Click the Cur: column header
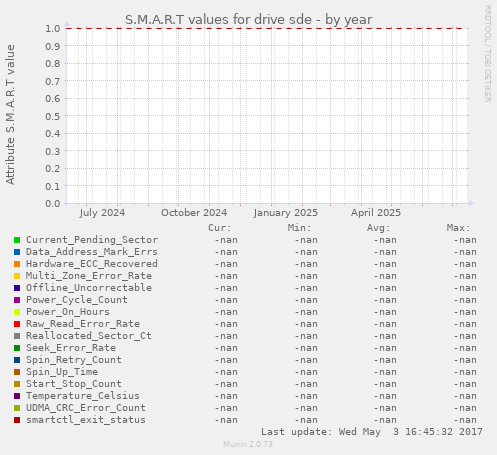This screenshot has height=455, width=497. coord(220,228)
